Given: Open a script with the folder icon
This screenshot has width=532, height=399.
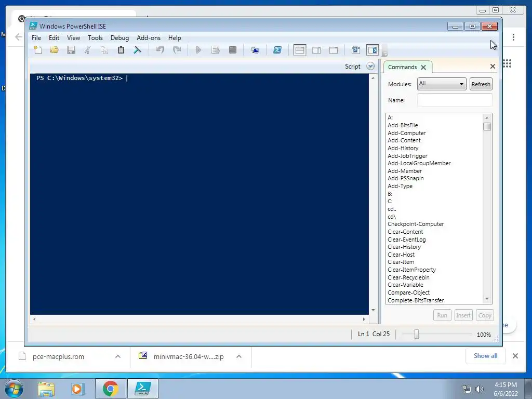Looking at the screenshot, I should point(54,50).
